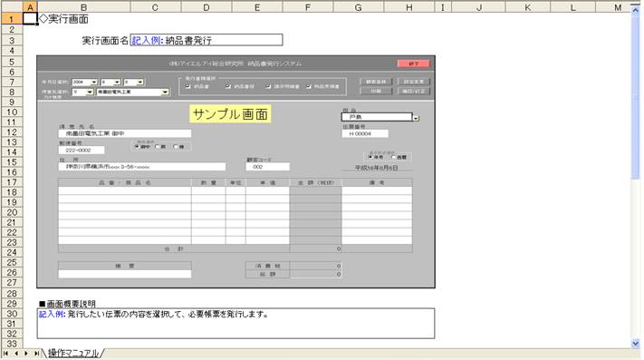Click the 確認/訂正 button in sample screen

(414, 92)
